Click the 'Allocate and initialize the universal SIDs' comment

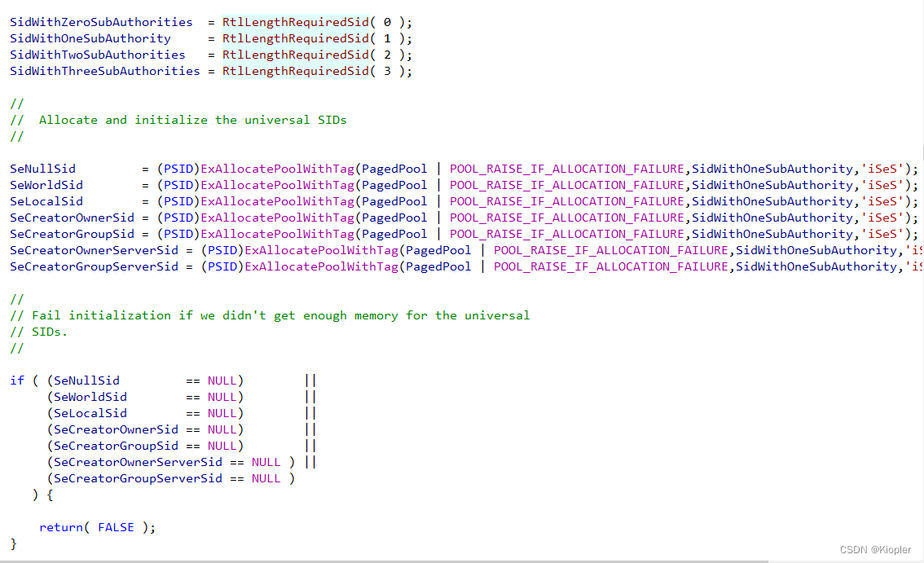point(192,121)
